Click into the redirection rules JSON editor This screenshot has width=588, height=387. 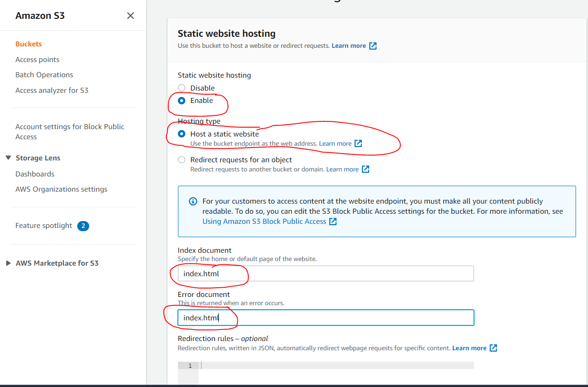(x=337, y=366)
